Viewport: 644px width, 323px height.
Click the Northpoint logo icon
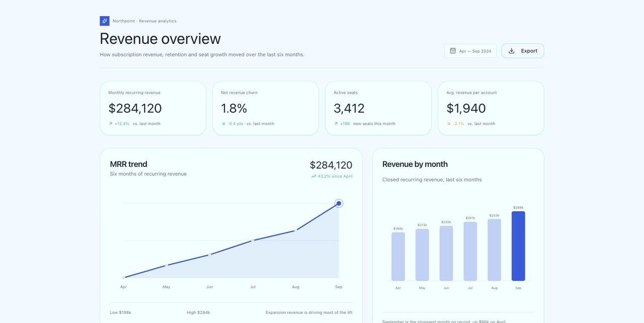click(105, 21)
